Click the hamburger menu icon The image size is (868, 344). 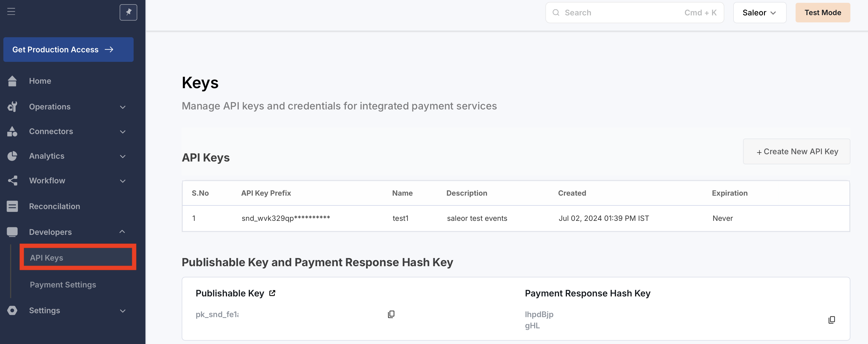(11, 11)
